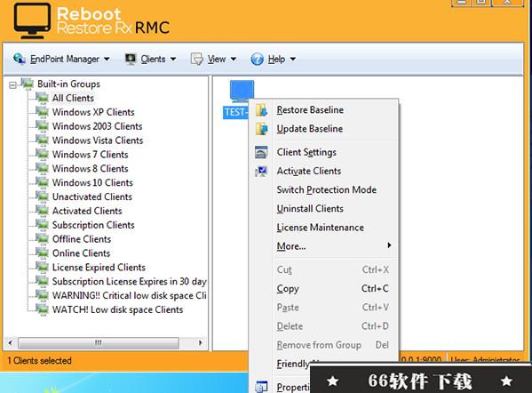
Task: Collapse the Built-in Groups tree node
Action: click(x=12, y=85)
